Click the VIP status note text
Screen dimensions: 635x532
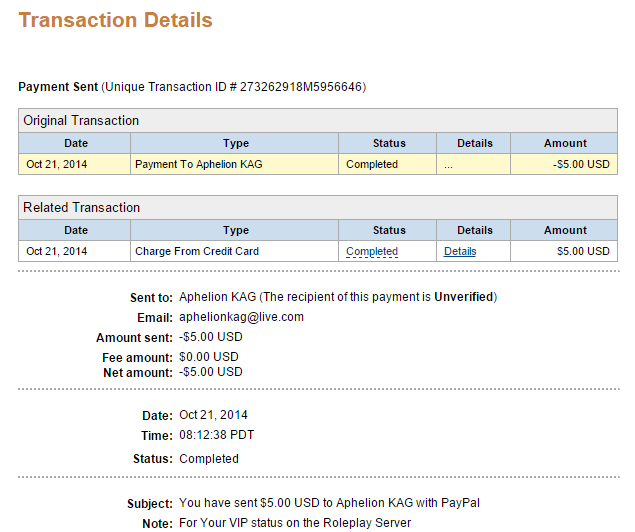point(295,523)
